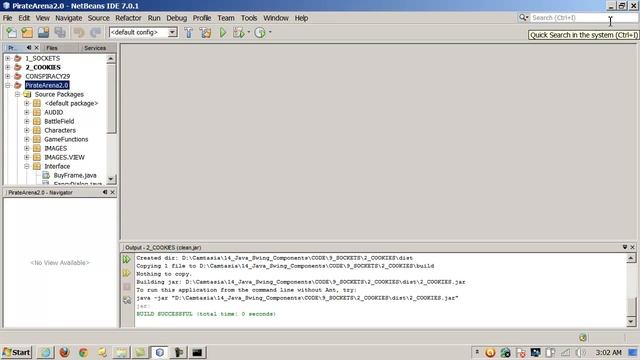Click Projects panel scrollbar down arrow
640x360 pixels.
tap(111, 179)
